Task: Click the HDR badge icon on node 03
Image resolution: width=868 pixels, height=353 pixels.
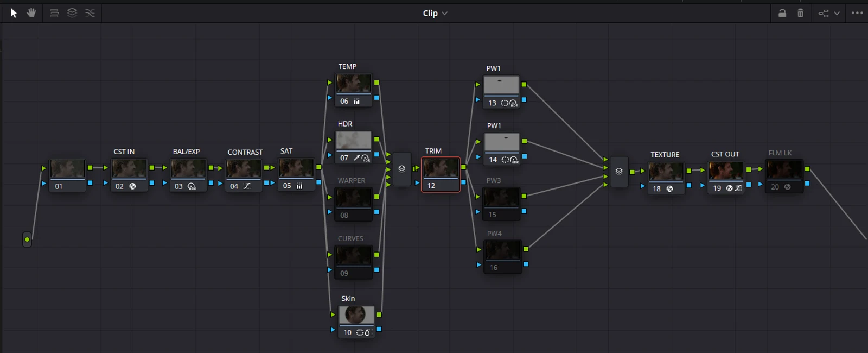Action: pos(192,186)
